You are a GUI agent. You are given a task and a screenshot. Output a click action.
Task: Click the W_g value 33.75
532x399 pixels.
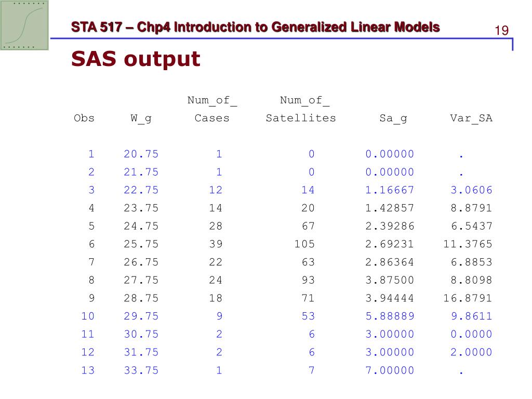point(141,370)
